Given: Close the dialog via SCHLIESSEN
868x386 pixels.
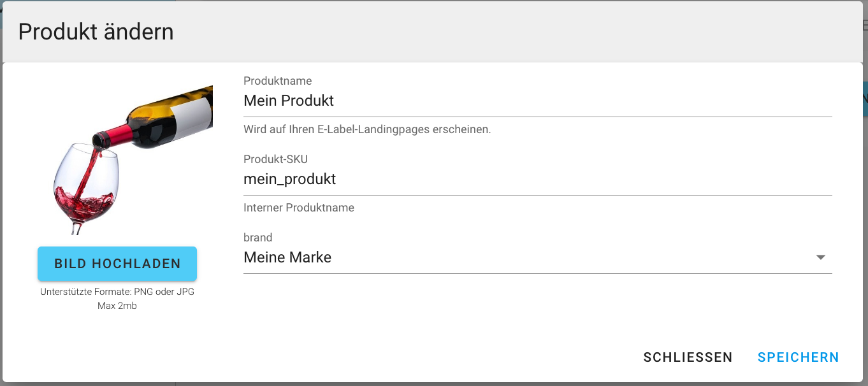Looking at the screenshot, I should [x=688, y=357].
